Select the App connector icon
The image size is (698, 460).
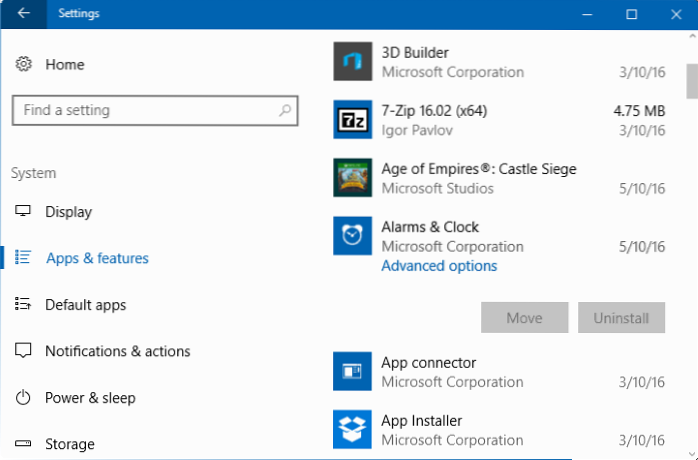point(352,372)
